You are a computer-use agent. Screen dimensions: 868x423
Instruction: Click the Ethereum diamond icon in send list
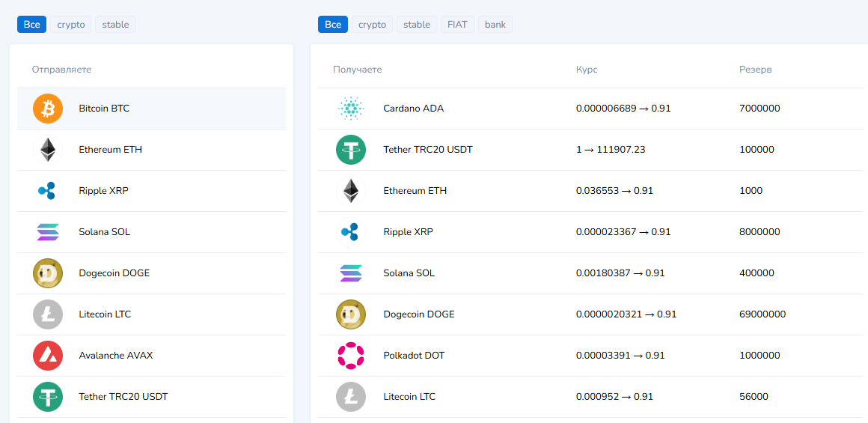(48, 150)
